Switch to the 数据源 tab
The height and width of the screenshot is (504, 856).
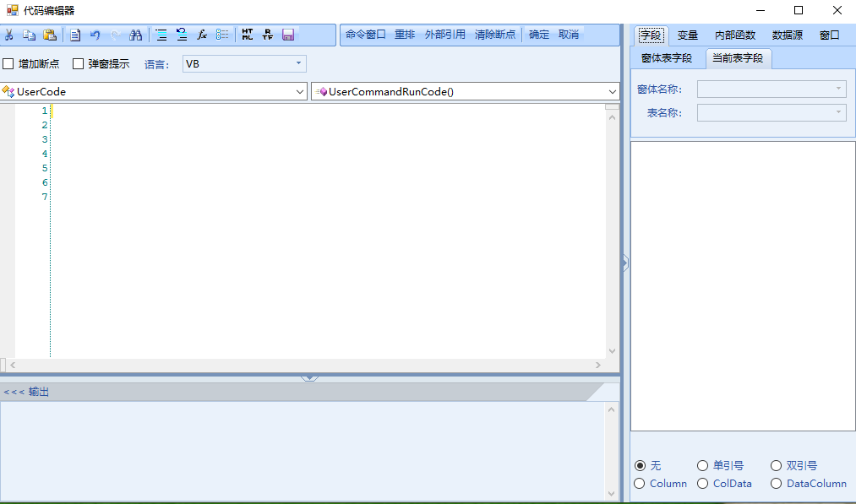(x=788, y=35)
